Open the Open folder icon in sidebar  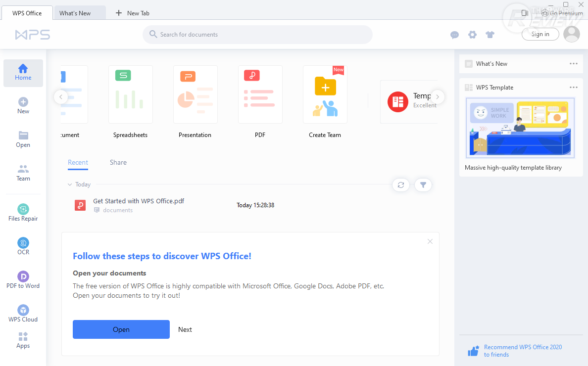[x=23, y=135]
